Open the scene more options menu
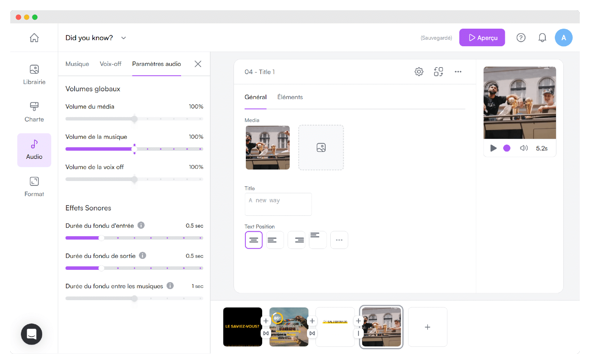The width and height of the screenshot is (590, 364). (458, 72)
